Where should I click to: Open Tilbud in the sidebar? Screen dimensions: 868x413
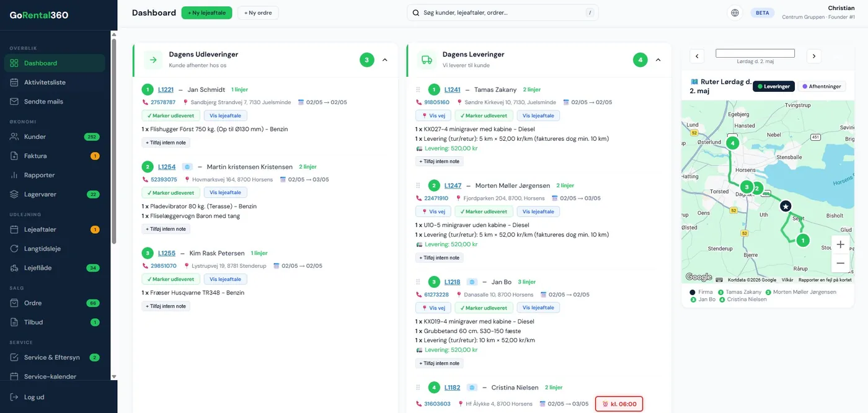click(x=55, y=322)
